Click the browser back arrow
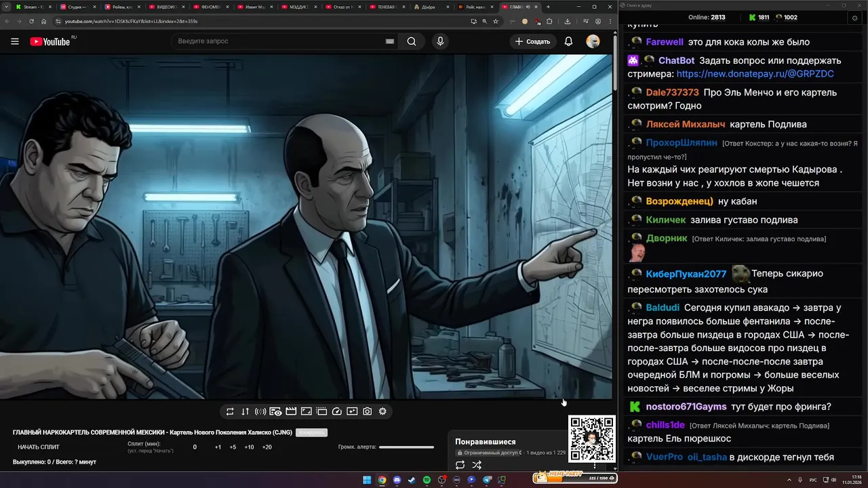The height and width of the screenshot is (488, 868). 7,21
